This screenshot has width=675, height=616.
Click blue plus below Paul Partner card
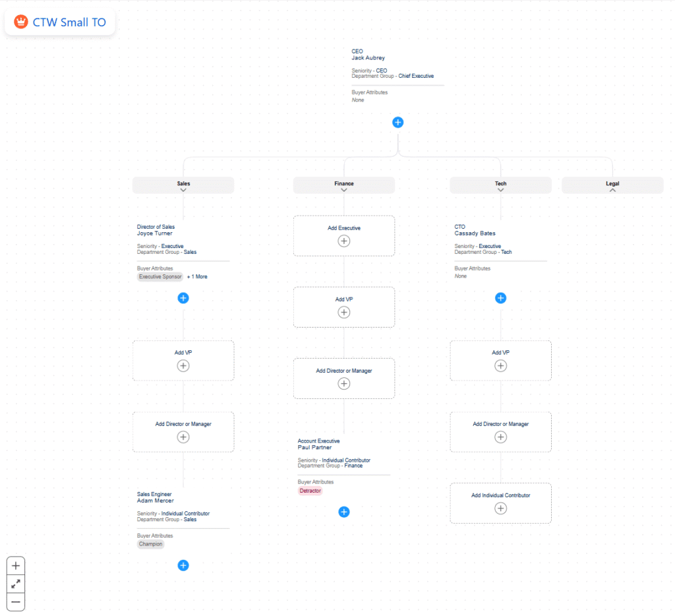[343, 512]
